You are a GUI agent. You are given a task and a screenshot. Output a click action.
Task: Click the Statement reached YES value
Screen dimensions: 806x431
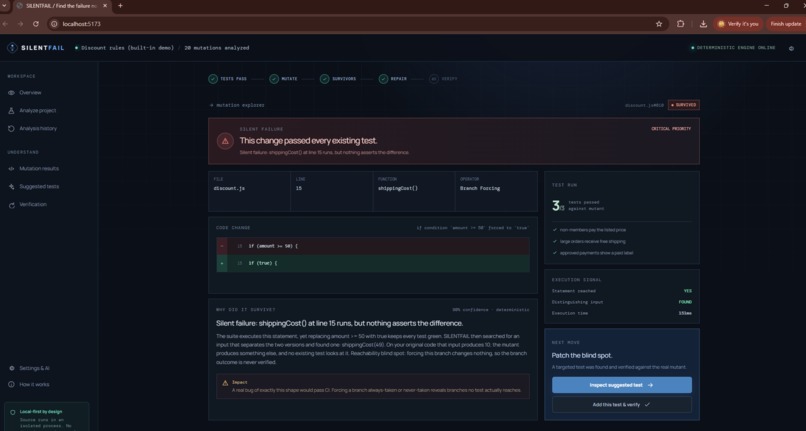[x=688, y=291]
